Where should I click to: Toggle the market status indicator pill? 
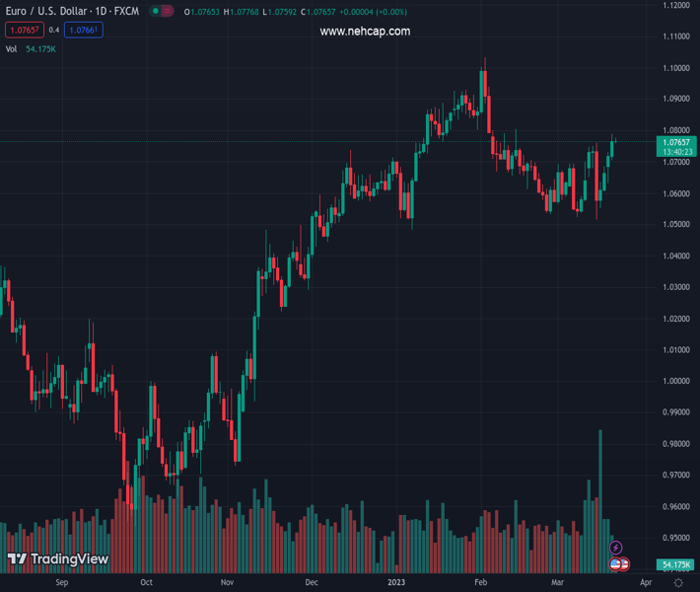click(162, 11)
